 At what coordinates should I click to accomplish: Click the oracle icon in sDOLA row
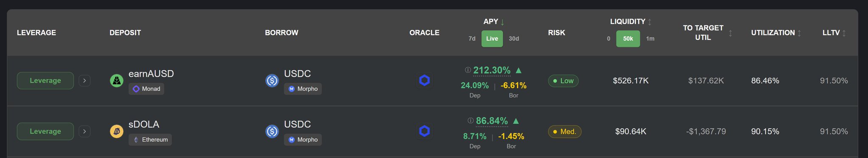(x=424, y=131)
